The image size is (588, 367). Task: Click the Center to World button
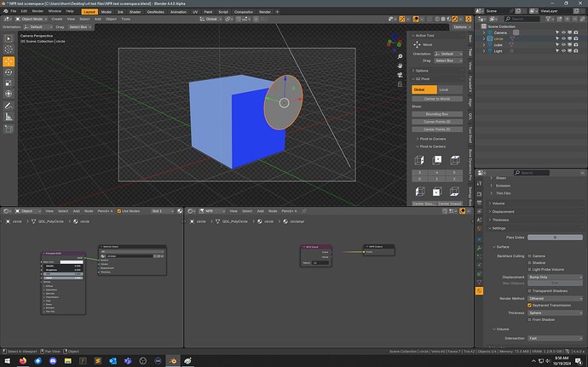(437, 99)
